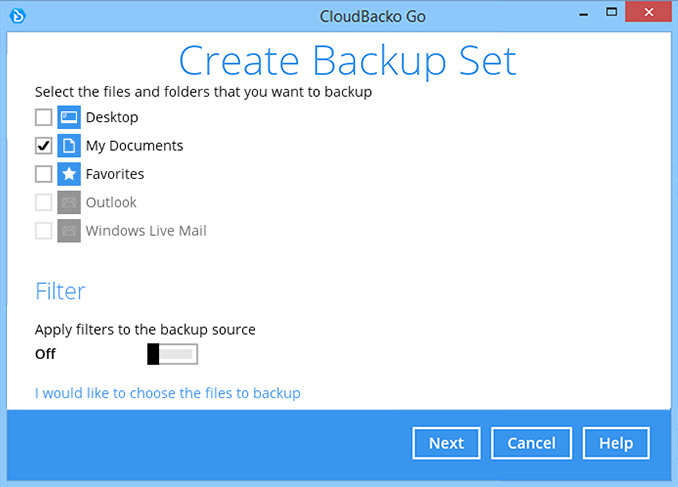Click the 'Off' filter status text

[45, 354]
